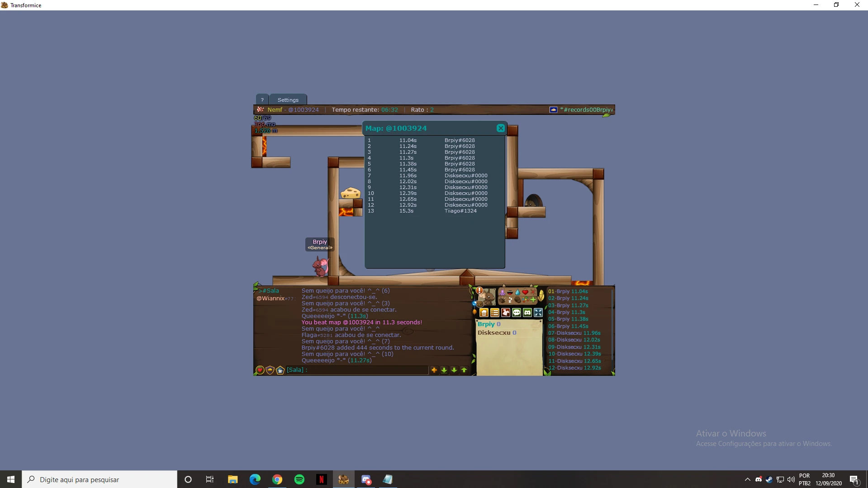Open Netflix from the taskbar
Image resolution: width=868 pixels, height=488 pixels.
[x=321, y=479]
